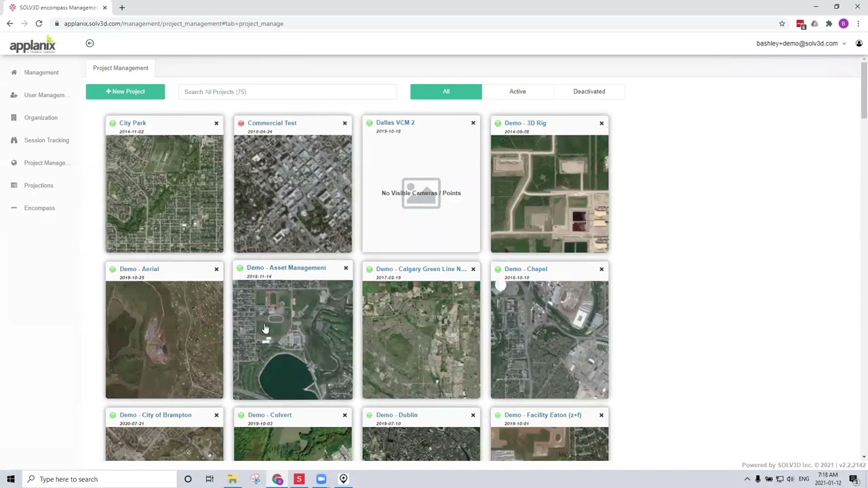Open the Demo - Asset Management thumbnail
The image size is (868, 488).
[x=293, y=340]
